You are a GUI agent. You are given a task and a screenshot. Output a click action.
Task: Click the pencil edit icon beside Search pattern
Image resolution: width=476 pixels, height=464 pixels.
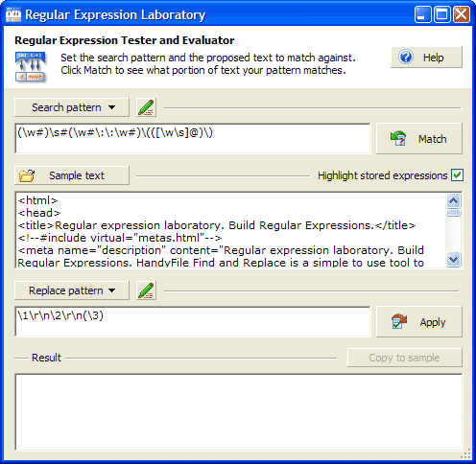point(146,107)
